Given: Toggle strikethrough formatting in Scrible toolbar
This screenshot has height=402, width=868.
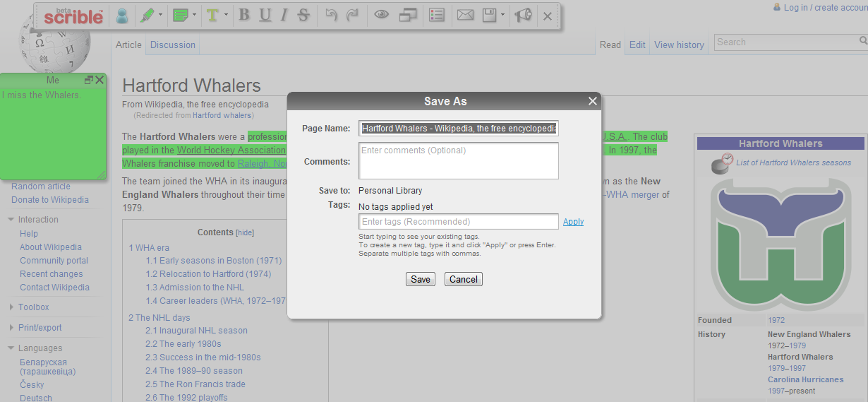Looking at the screenshot, I should [303, 15].
